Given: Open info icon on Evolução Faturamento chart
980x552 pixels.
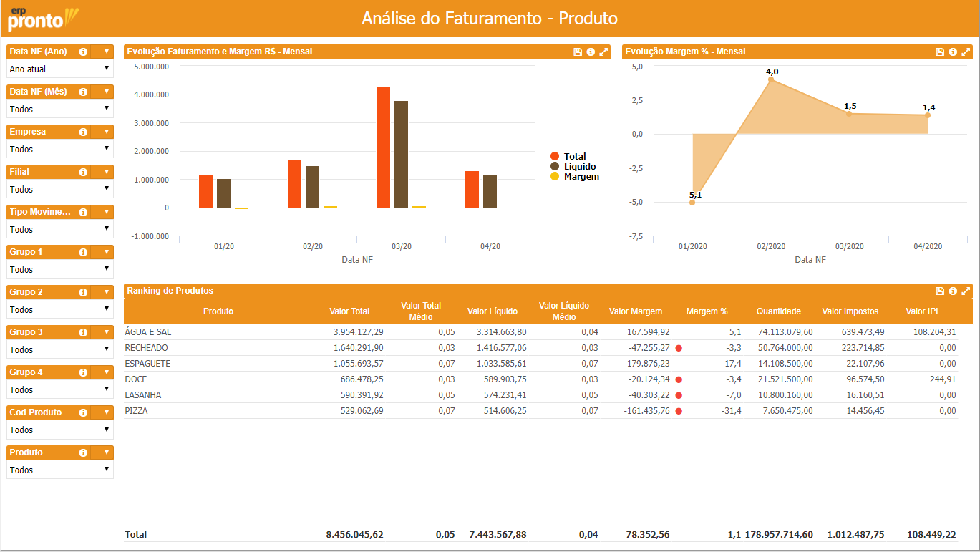Looking at the screenshot, I should (591, 52).
